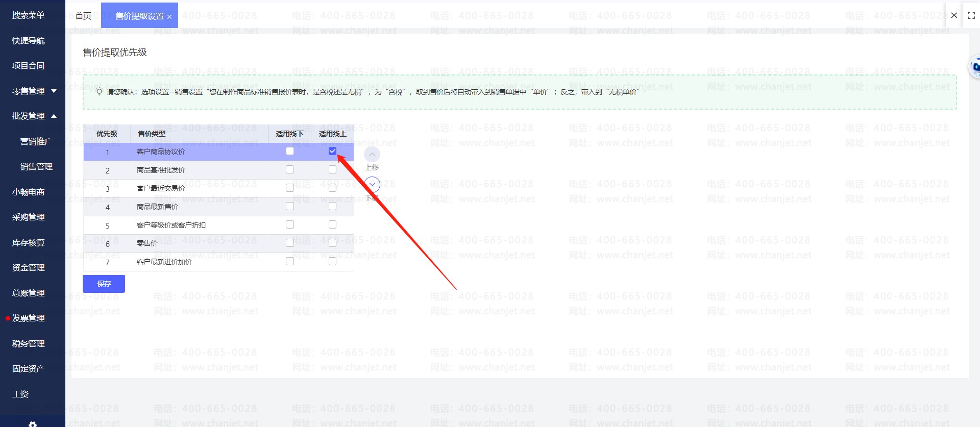Image resolution: width=980 pixels, height=427 pixels.
Task: Click the 上移 move-up arrow circle
Action: pos(372,154)
